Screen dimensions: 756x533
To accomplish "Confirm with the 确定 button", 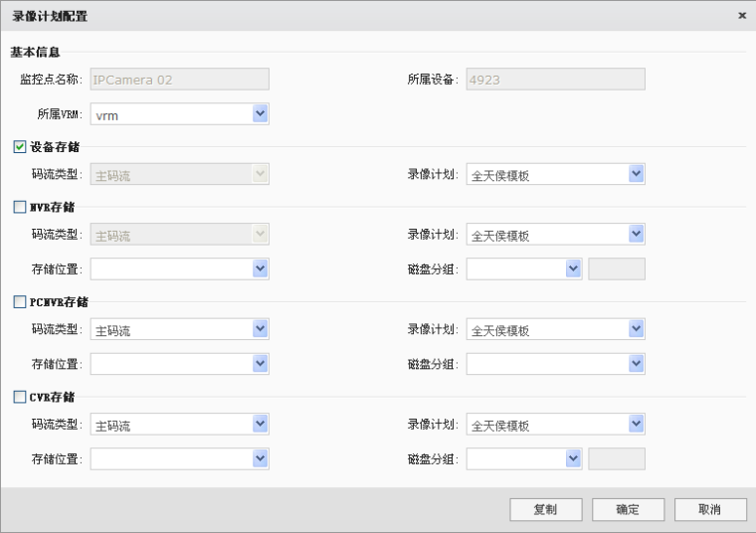I will pyautogui.click(x=628, y=509).
